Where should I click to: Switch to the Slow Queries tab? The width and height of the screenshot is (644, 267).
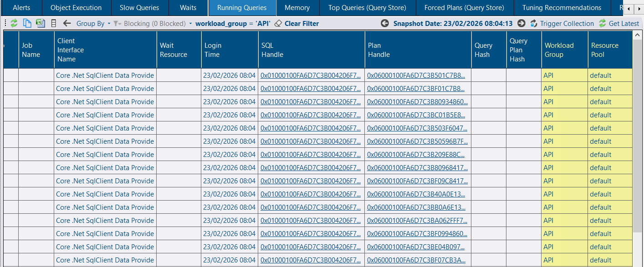[139, 8]
